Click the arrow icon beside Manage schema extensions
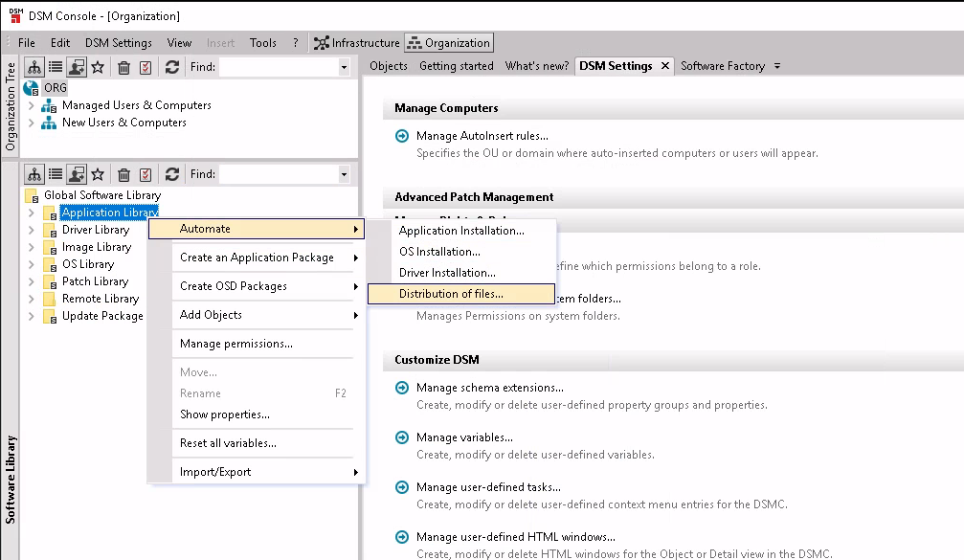 (x=402, y=388)
